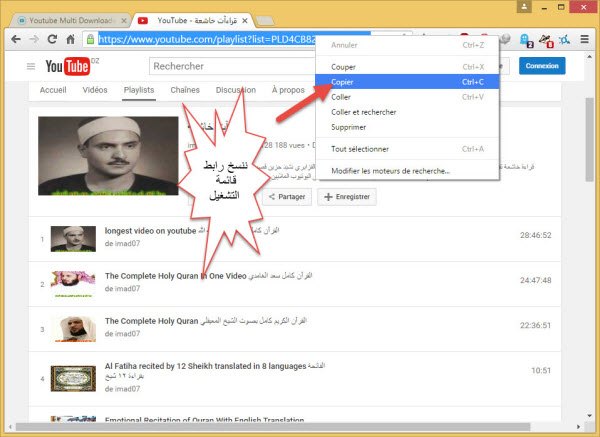Click the Enregistrer save button

[347, 197]
